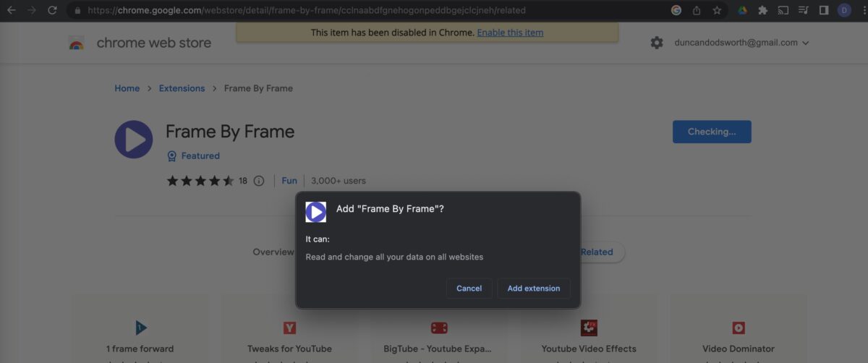
Task: Click the Chrome Web Store rainbow logo
Action: coord(77,43)
